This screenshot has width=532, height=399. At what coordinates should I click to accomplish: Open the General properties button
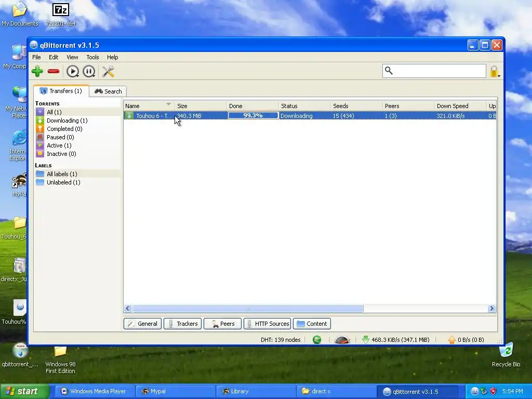[x=142, y=324]
